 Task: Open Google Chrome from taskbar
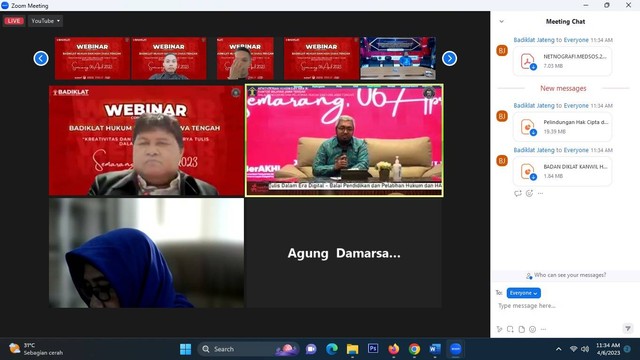point(414,349)
